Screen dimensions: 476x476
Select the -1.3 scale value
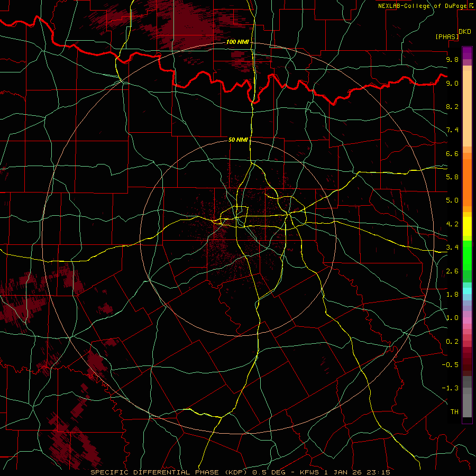pyautogui.click(x=450, y=388)
